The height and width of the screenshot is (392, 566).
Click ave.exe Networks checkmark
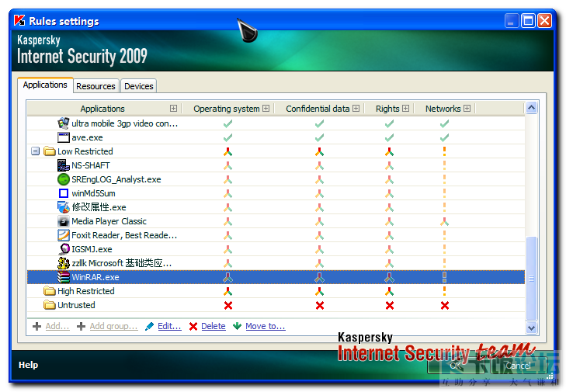[444, 137]
